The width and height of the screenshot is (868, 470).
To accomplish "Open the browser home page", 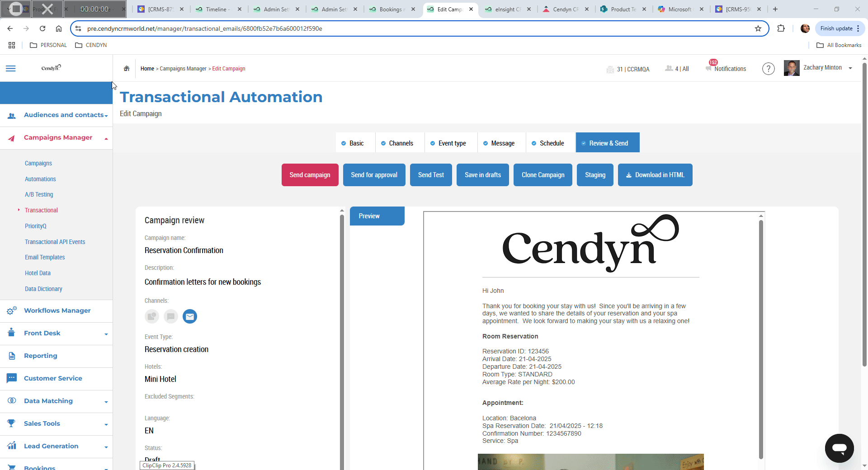I will click(x=59, y=28).
